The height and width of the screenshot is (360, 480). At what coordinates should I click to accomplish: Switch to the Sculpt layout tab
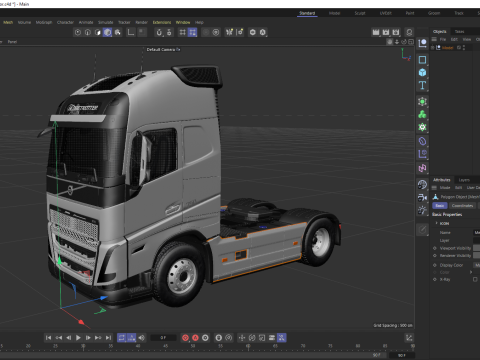(360, 13)
